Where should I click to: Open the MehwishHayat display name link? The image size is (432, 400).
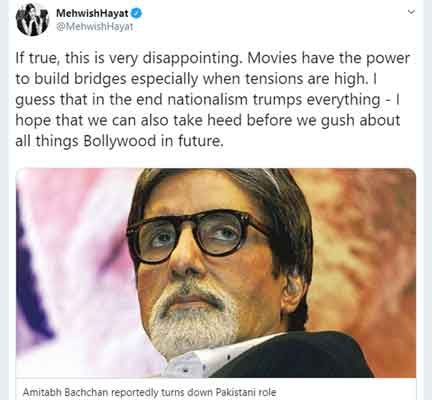pyautogui.click(x=92, y=13)
